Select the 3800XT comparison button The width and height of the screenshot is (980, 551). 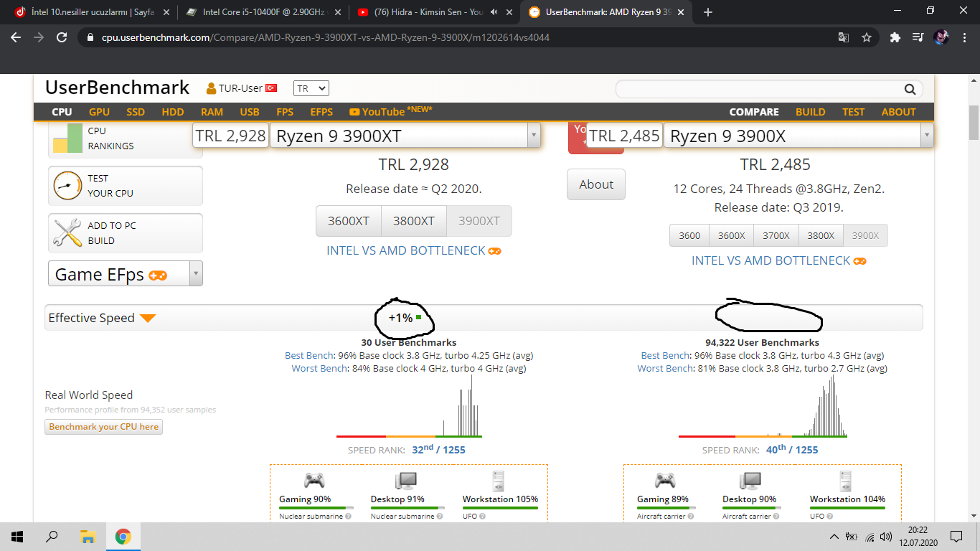[414, 221]
